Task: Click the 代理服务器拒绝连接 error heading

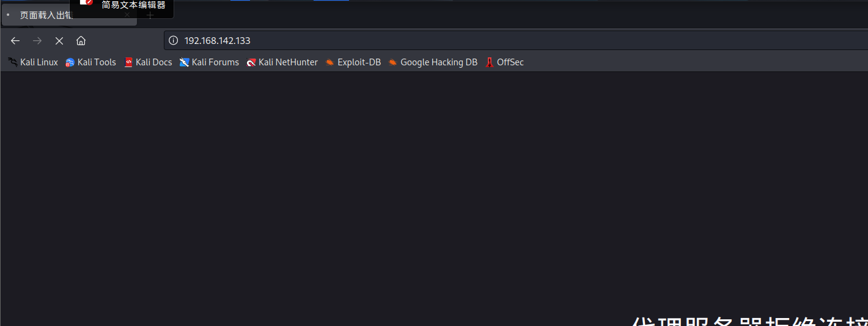Action: click(x=749, y=321)
